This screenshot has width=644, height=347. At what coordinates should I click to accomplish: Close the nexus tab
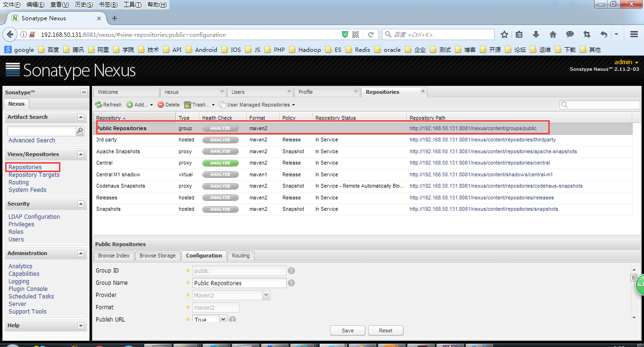(x=222, y=91)
